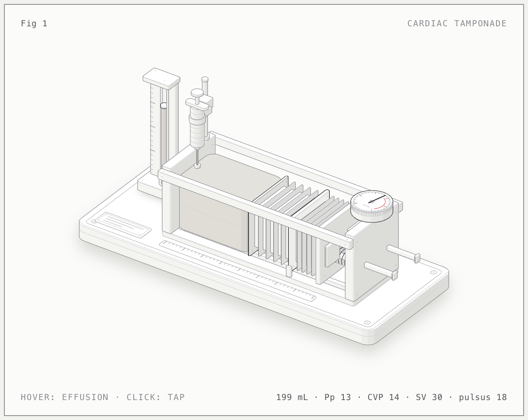Click the 'CVP 14' readout
The height and width of the screenshot is (420, 528).
pyautogui.click(x=383, y=397)
